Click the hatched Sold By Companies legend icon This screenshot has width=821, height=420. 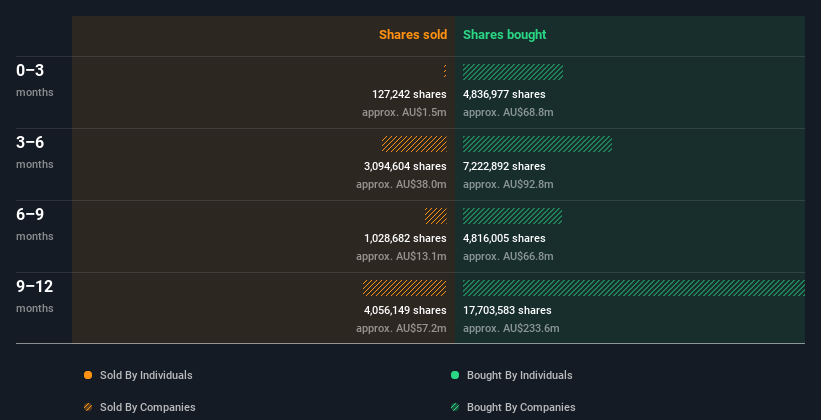tap(88, 407)
